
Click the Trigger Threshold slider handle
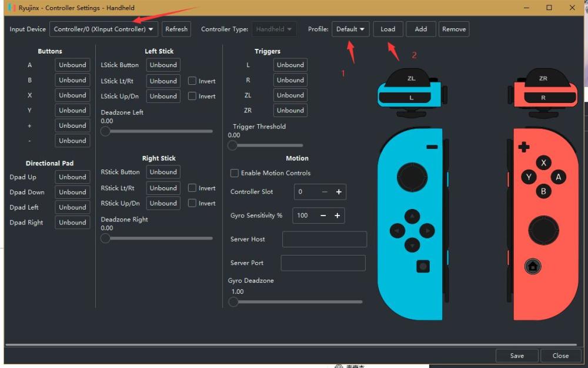click(232, 145)
